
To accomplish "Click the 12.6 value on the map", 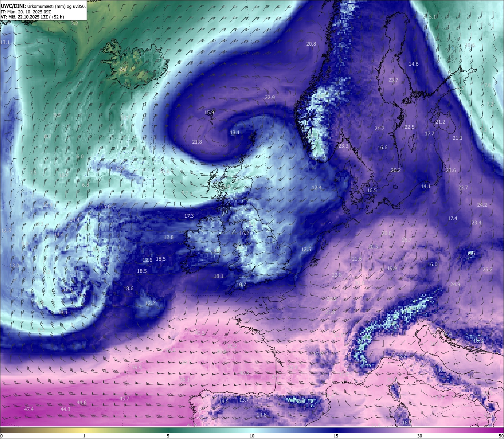I will pyautogui.click(x=147, y=260).
